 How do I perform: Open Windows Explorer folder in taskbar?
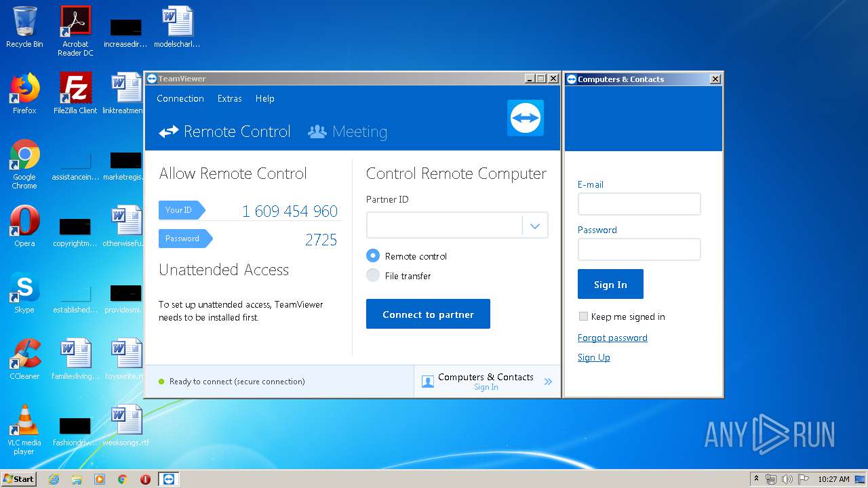pos(77,479)
